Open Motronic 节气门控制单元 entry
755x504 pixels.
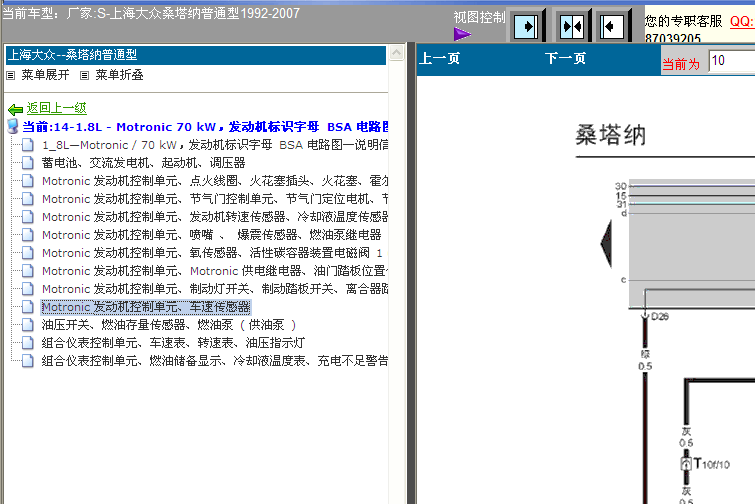pyautogui.click(x=215, y=199)
